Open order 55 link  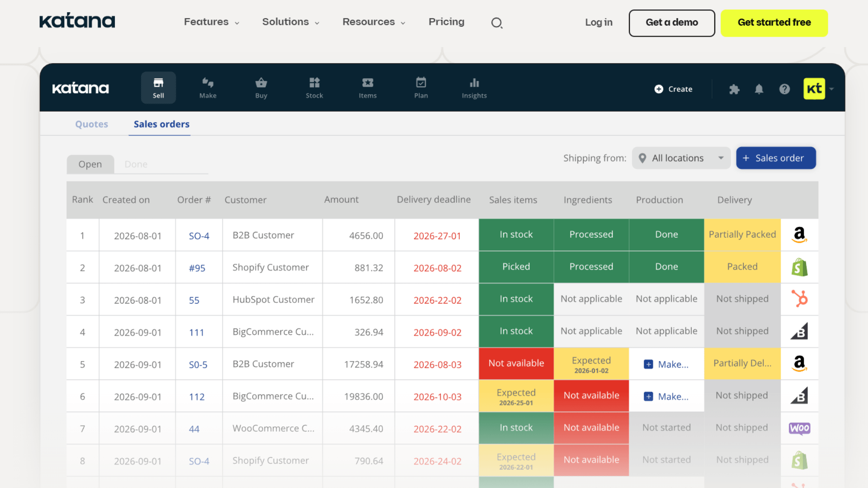coord(194,300)
